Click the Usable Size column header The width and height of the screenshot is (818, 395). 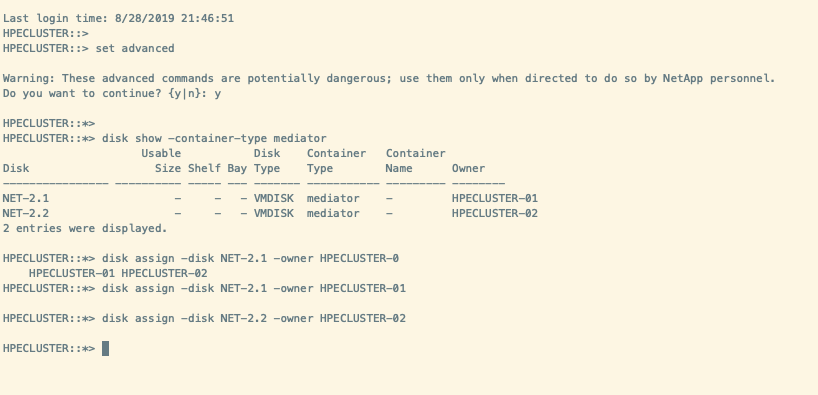(161, 161)
